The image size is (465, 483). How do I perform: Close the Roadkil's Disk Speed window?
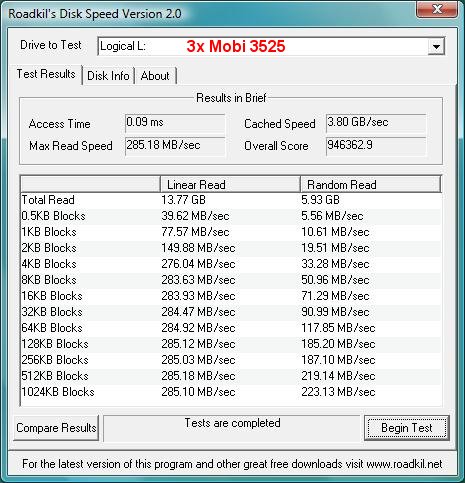(x=437, y=9)
